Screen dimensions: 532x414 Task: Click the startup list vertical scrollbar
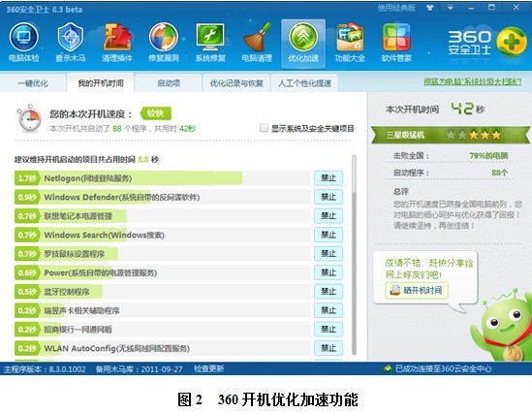pos(354,254)
